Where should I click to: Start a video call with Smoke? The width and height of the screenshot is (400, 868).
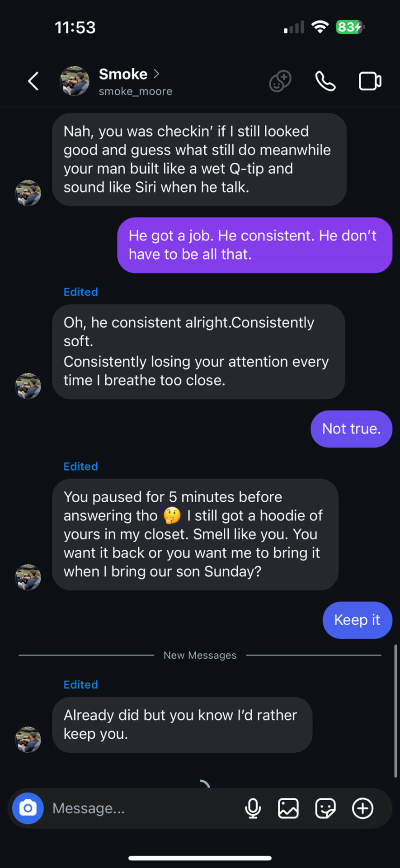370,81
